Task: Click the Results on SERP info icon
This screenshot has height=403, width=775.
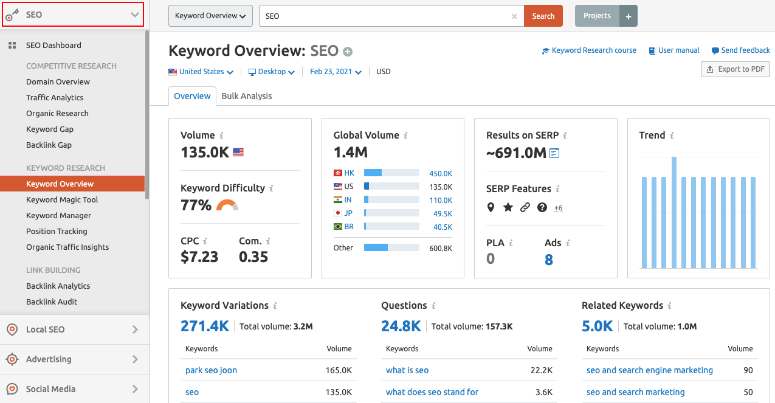Action: coord(565,135)
